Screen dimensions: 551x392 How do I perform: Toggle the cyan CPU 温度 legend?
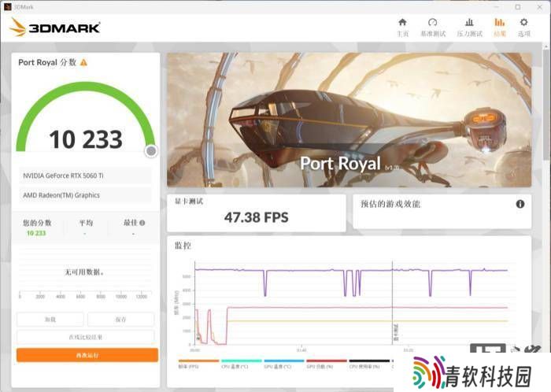[x=242, y=364]
